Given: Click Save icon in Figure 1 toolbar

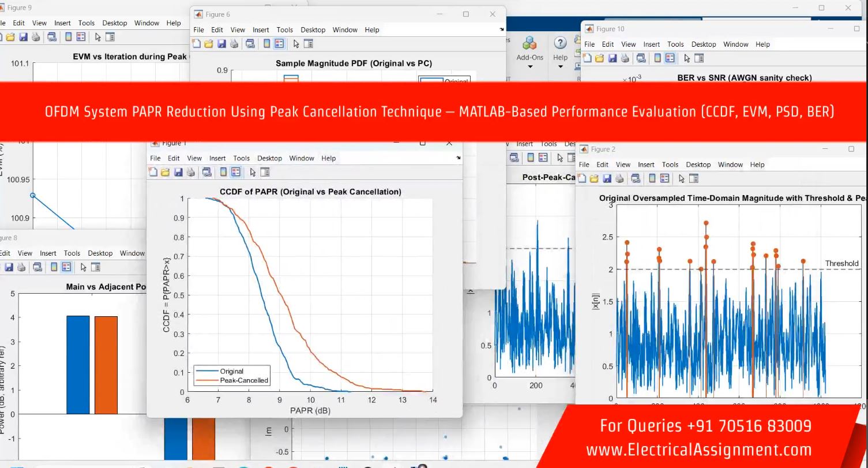Looking at the screenshot, I should click(x=178, y=172).
